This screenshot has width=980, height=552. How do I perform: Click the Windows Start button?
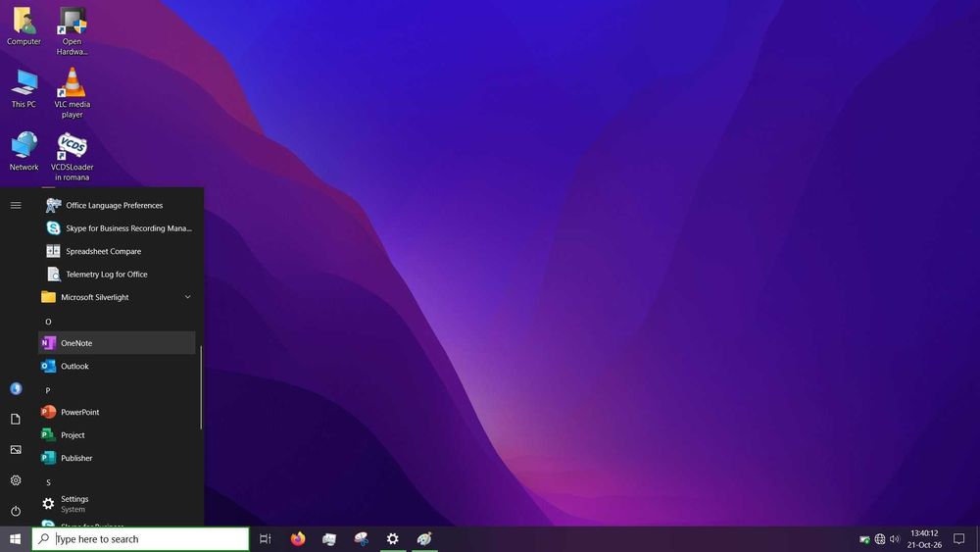16,539
